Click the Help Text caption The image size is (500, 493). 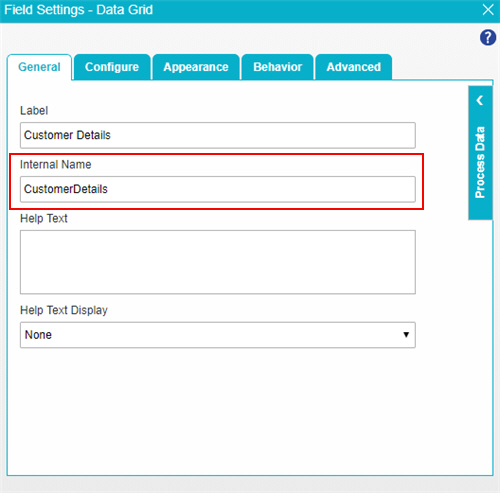tap(44, 218)
